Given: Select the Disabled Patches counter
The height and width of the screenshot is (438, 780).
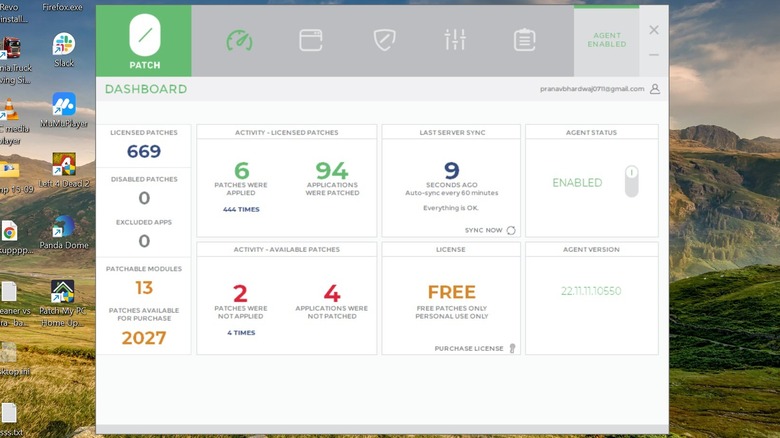Looking at the screenshot, I should tap(144, 197).
